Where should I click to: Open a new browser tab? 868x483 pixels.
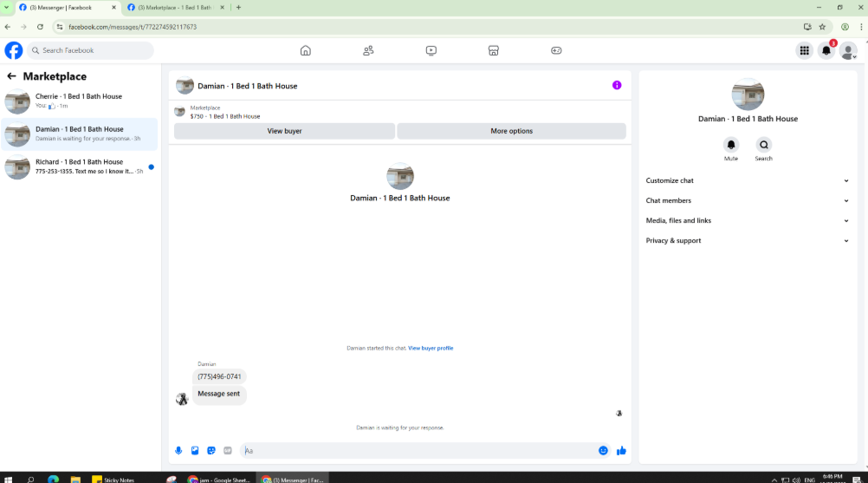pyautogui.click(x=238, y=8)
